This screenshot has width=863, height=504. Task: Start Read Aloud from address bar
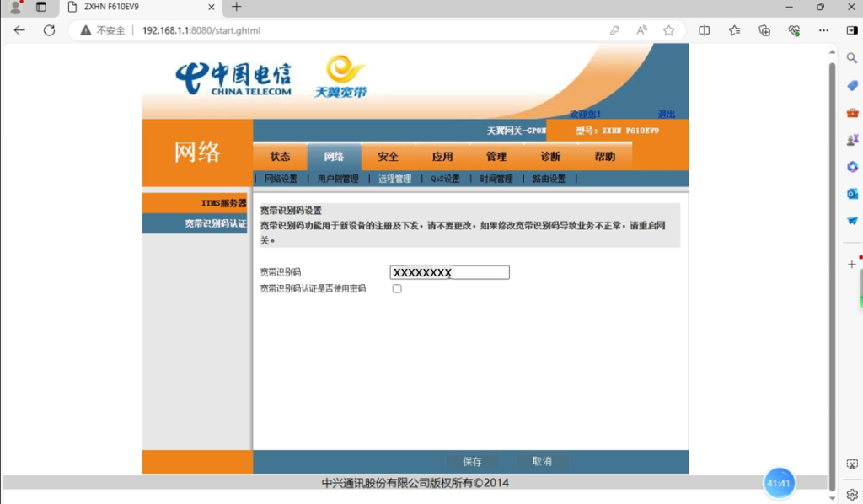click(x=641, y=30)
